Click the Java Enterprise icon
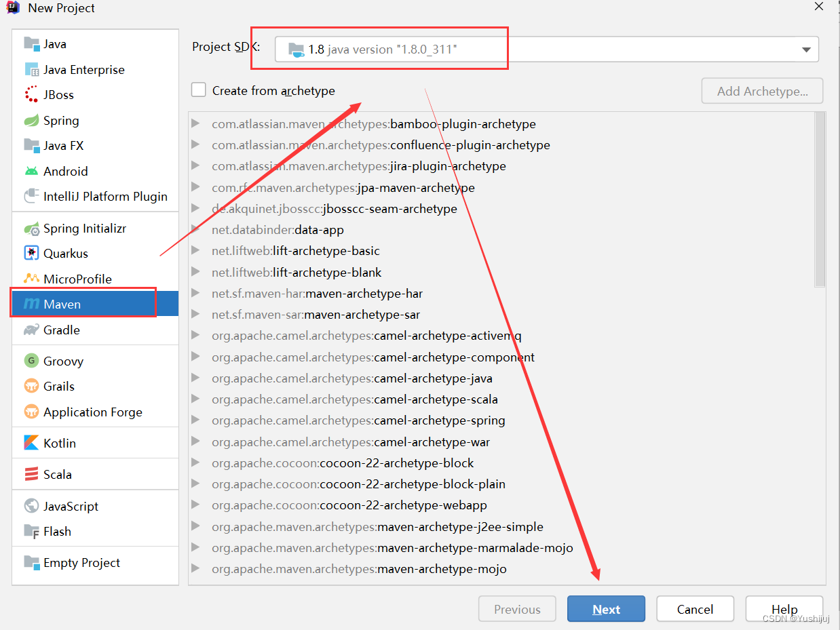This screenshot has height=630, width=840. 32,69
